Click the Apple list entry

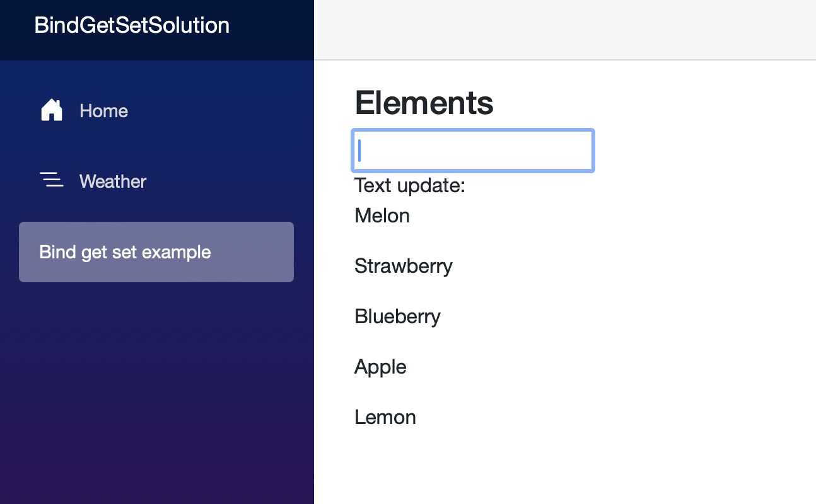tap(380, 367)
